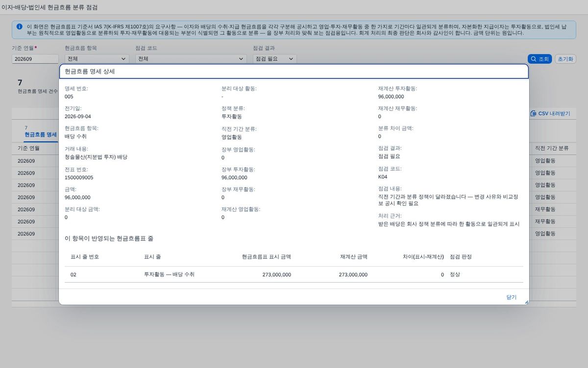The width and height of the screenshot is (588, 368).
Task: Click the 직전 기간 분류 column header in background table
Action: (x=552, y=148)
